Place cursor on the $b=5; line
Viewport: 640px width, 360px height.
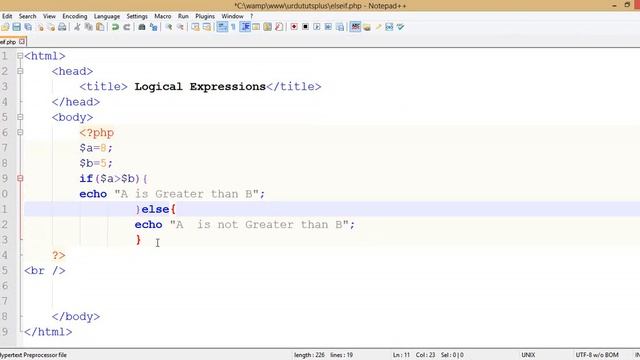tap(96, 163)
